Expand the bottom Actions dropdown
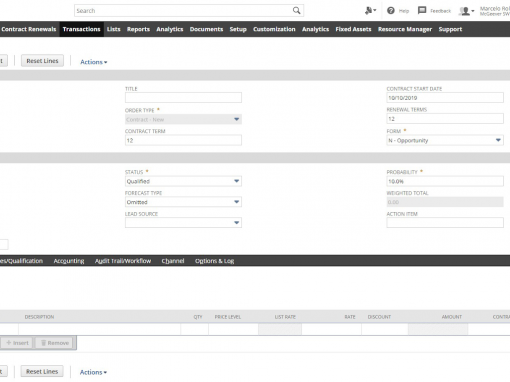The width and height of the screenshot is (510, 382). click(x=93, y=372)
